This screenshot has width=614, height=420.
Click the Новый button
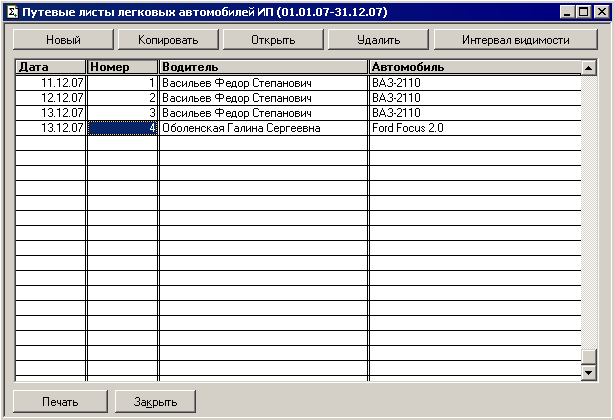pyautogui.click(x=62, y=40)
